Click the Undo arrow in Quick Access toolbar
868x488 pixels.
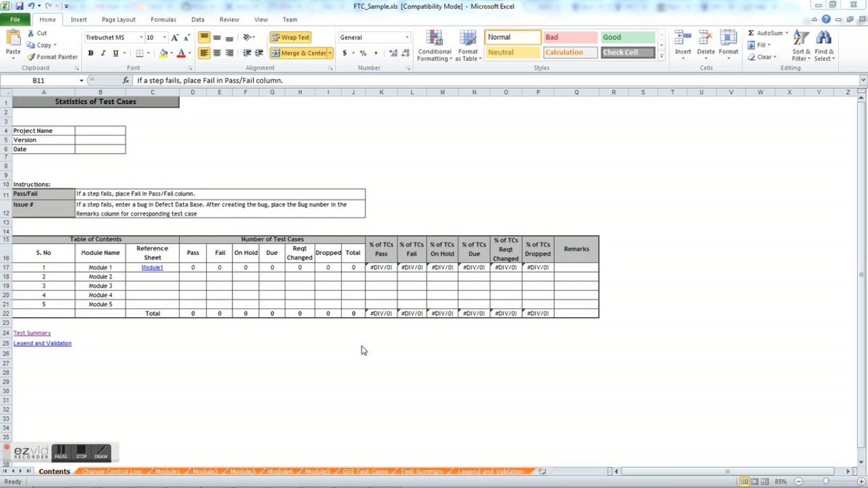point(31,6)
